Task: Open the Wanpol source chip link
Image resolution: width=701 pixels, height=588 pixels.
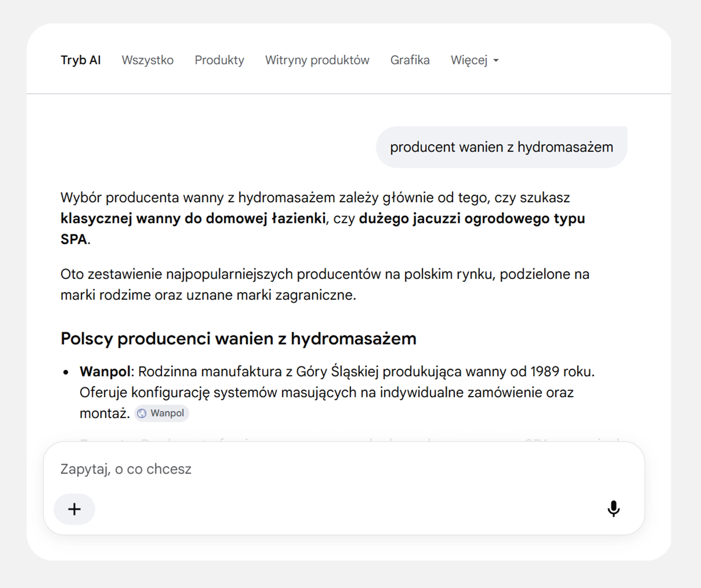Action: 162,413
